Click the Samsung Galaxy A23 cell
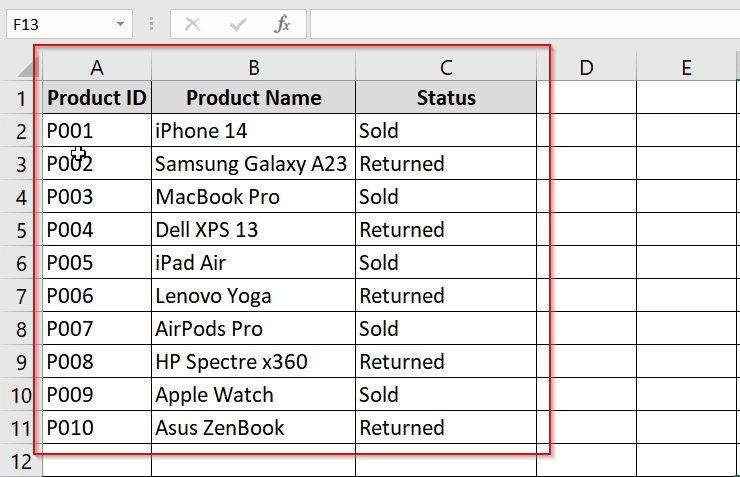Screen dimensions: 740x477 point(253,163)
